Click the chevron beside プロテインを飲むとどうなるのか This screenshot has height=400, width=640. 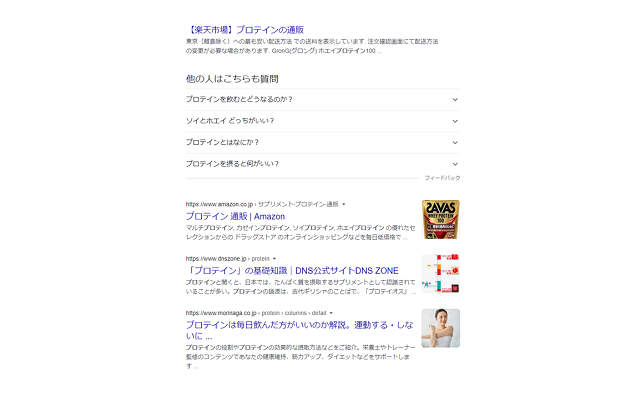tap(455, 100)
